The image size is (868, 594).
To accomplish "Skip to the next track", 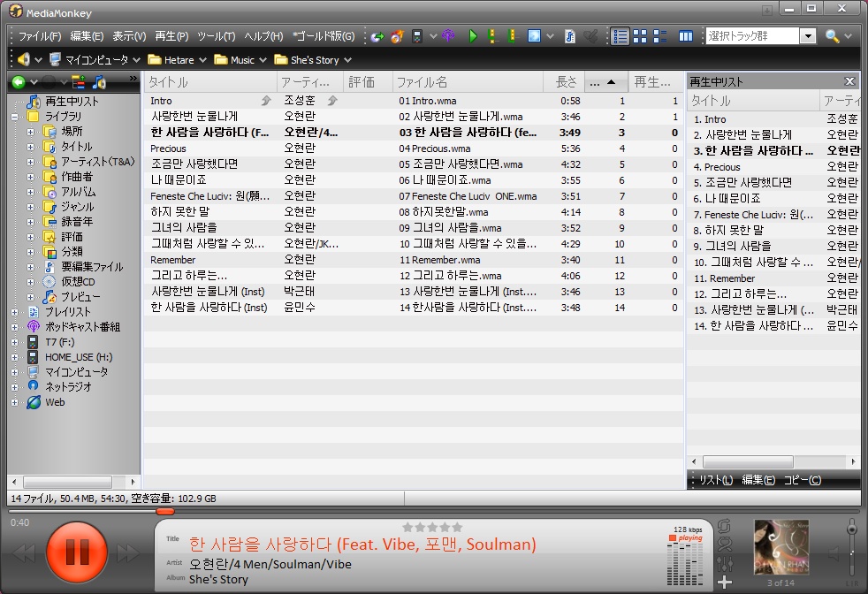I will 127,552.
